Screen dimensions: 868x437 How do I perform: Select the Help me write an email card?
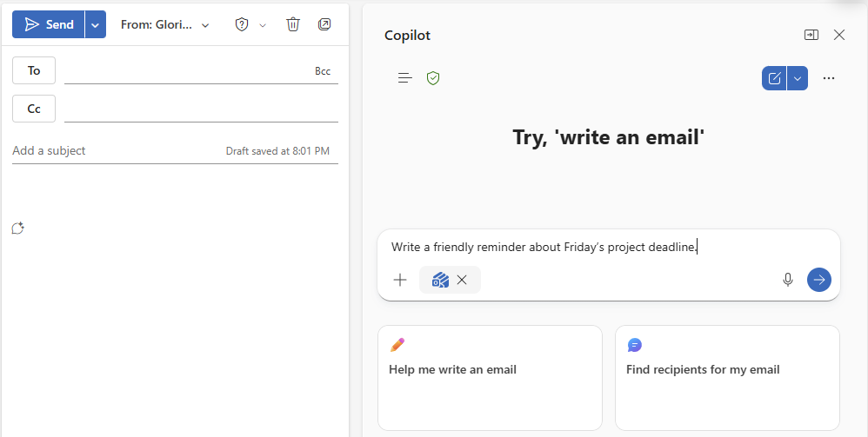[x=490, y=378]
